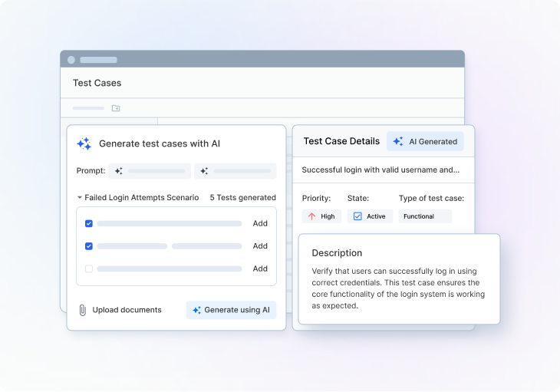This screenshot has height=392, width=560.
Task: Click the first prompt suggestion sparkle chip
Action: pyautogui.click(x=148, y=171)
